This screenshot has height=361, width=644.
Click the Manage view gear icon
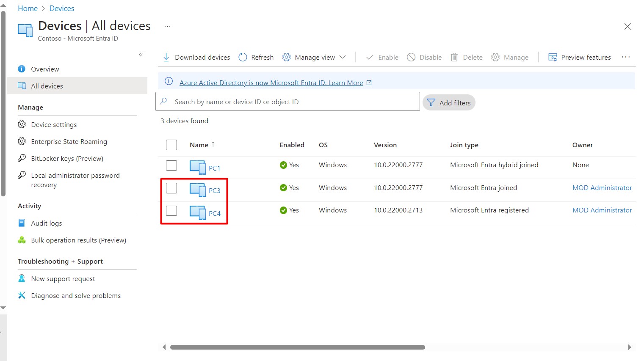tap(287, 57)
